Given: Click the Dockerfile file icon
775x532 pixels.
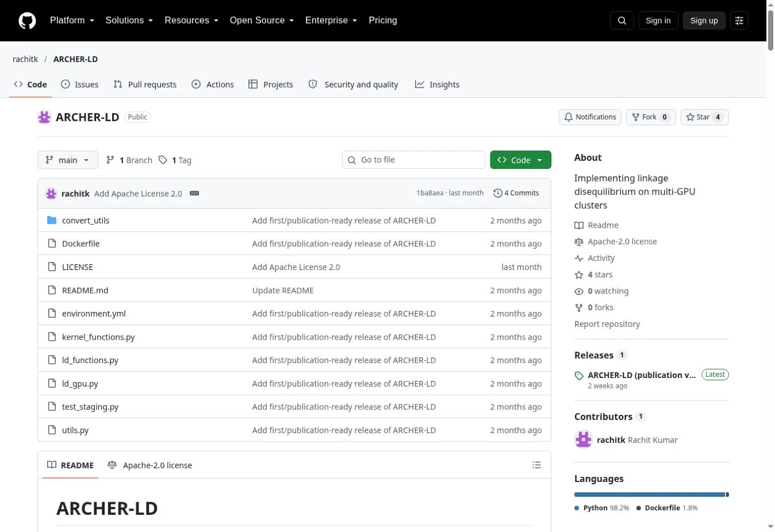Looking at the screenshot, I should [52, 244].
